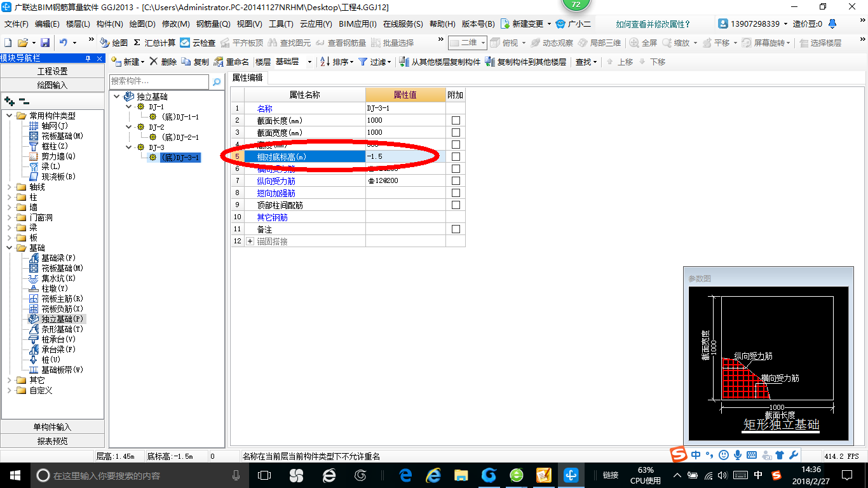868x488 pixels.
Task: Toggle 附加 checkbox for 备注 row
Action: (x=456, y=229)
